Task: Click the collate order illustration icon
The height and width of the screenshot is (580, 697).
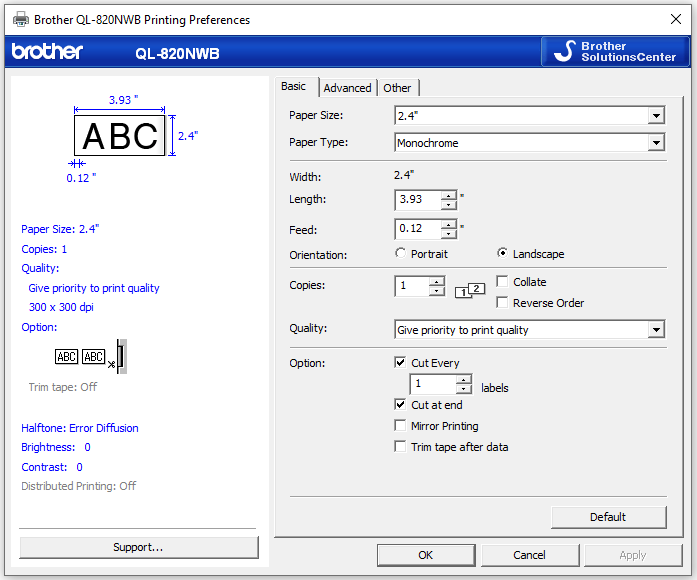Action: click(x=470, y=291)
